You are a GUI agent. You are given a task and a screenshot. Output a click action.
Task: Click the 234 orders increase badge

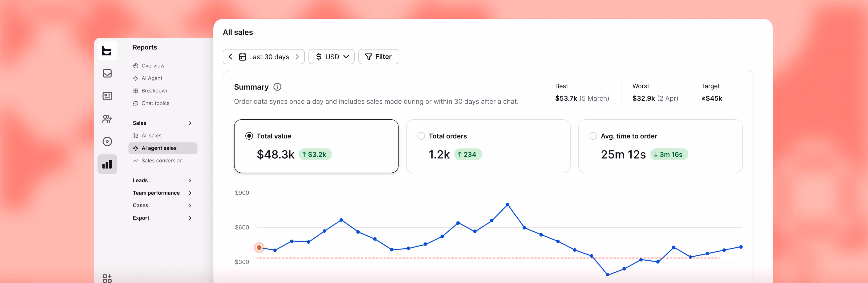(x=468, y=154)
